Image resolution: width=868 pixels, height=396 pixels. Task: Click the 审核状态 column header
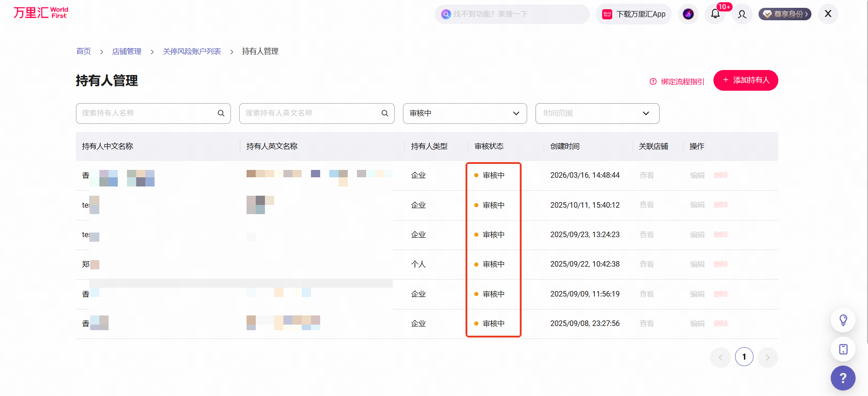pyautogui.click(x=489, y=146)
